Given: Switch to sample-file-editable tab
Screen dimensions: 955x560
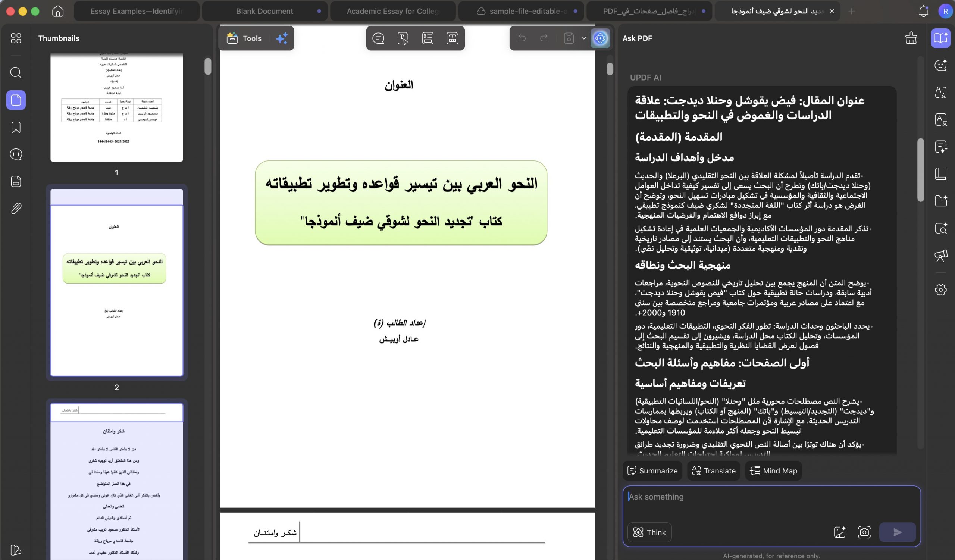Looking at the screenshot, I should (521, 11).
